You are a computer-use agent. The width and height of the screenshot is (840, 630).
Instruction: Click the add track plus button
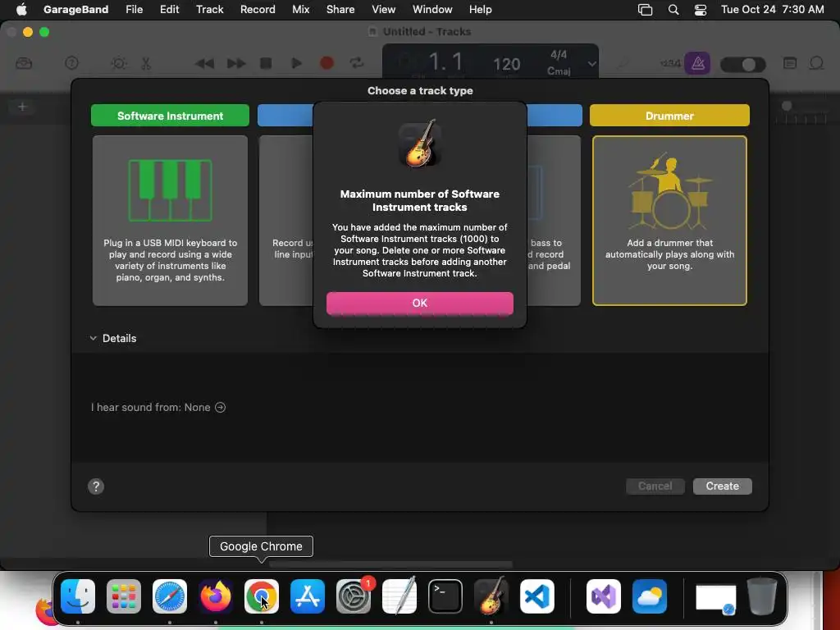pyautogui.click(x=22, y=107)
